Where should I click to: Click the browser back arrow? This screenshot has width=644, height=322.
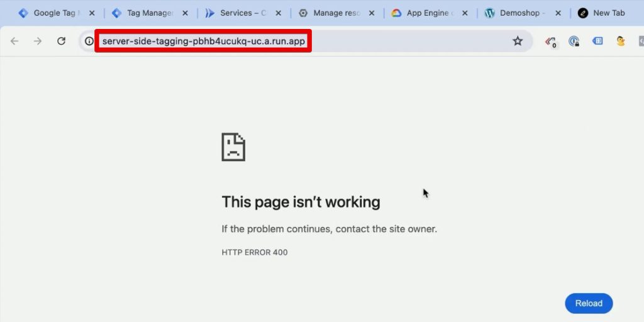(14, 41)
